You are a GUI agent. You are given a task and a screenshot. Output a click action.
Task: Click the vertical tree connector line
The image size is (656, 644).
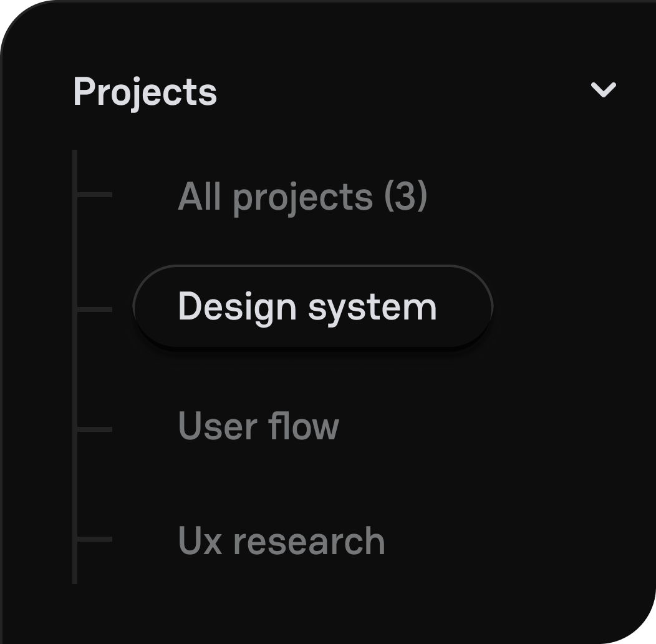coord(76,368)
